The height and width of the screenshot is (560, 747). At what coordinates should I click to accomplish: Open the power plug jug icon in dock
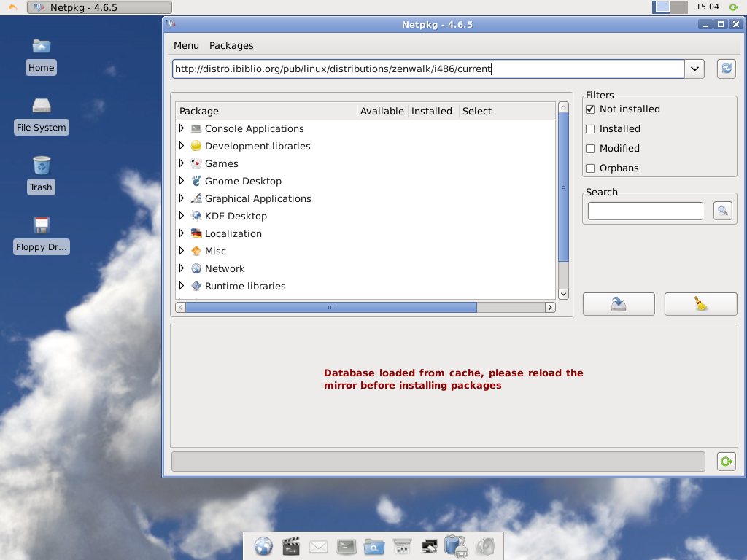point(457,545)
